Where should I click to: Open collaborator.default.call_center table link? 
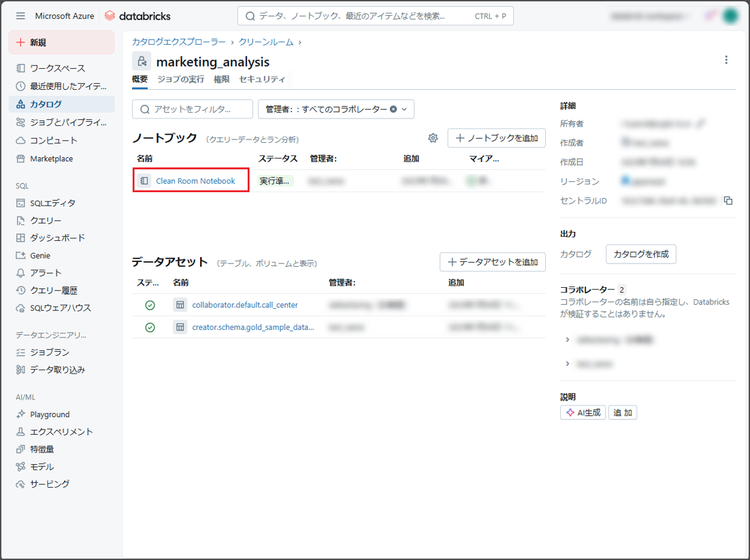click(x=245, y=305)
